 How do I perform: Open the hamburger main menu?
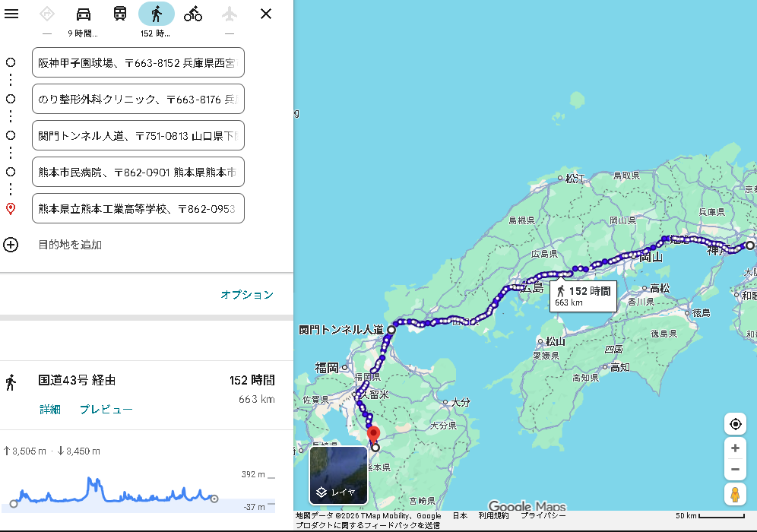click(11, 14)
